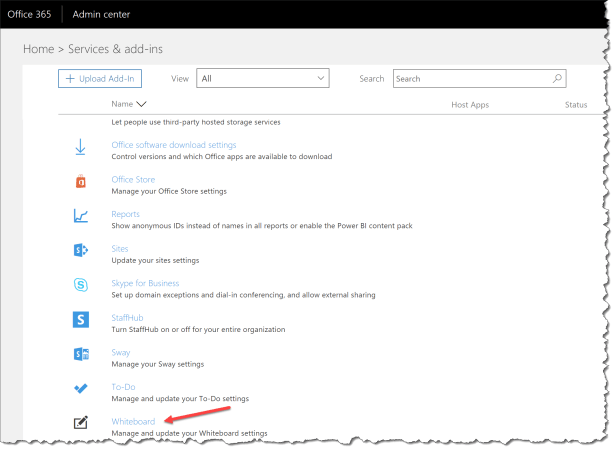Viewport: 616px width, 451px height.
Task: Click into the Search input field
Action: [x=479, y=79]
